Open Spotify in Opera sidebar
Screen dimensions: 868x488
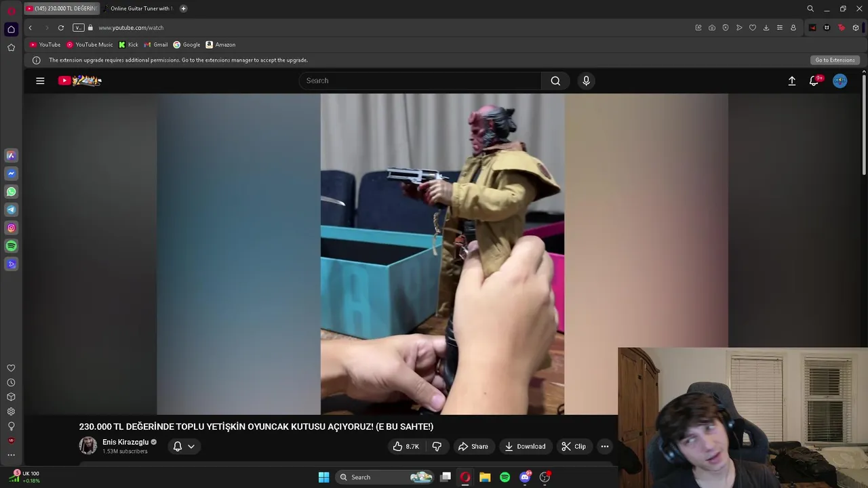(x=11, y=246)
